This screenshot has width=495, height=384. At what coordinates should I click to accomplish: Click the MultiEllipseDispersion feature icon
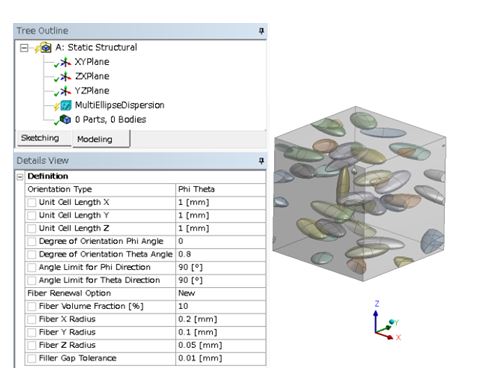pos(66,105)
